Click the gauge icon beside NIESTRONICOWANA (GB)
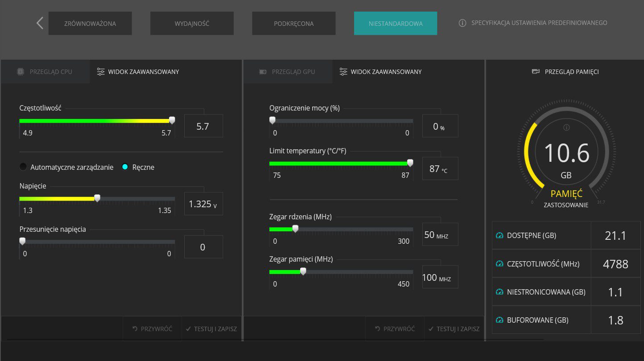Screen dimensions: 644x361 500,292
